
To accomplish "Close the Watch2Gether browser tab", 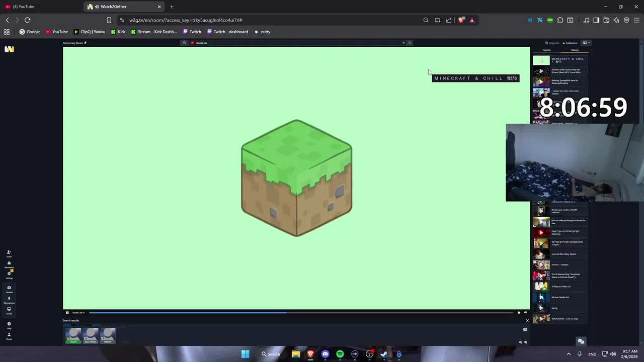I will pos(159,7).
